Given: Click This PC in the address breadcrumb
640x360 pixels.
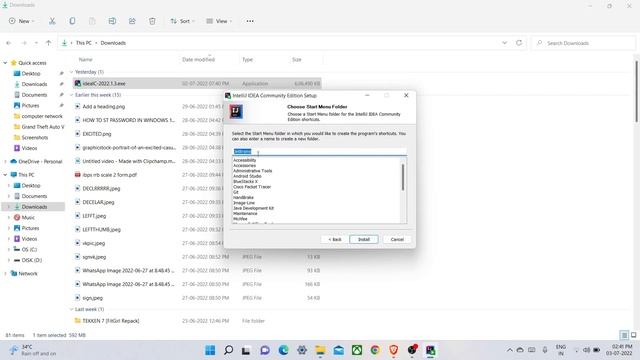Looking at the screenshot, I should (84, 43).
